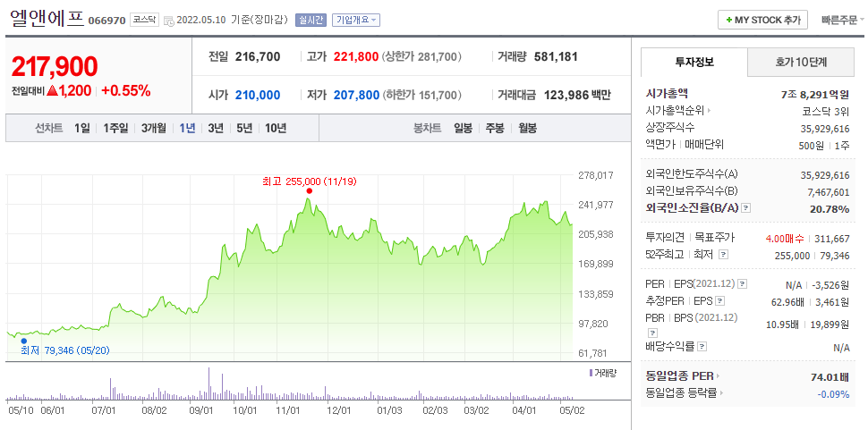
Task: Click the 코스닥 market badge
Action: [x=144, y=21]
